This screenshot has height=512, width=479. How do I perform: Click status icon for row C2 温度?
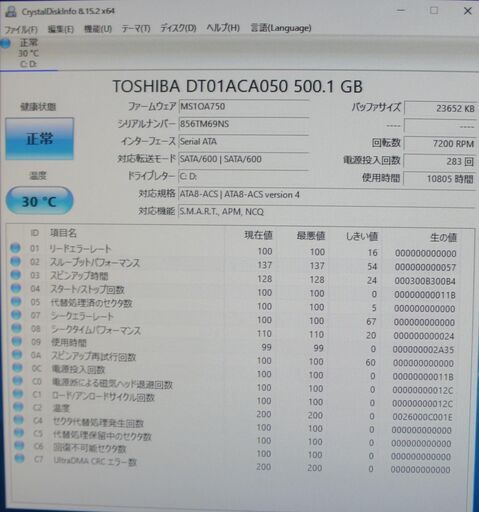point(19,407)
